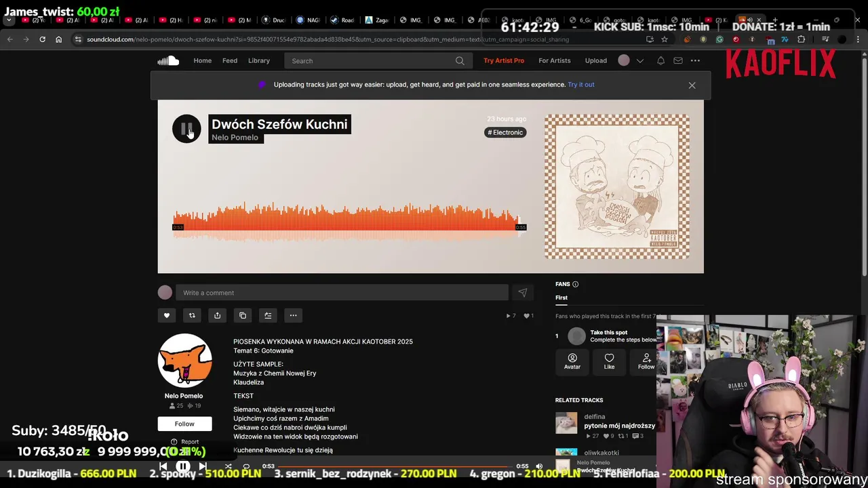Viewport: 868px width, 488px height.
Task: Open the Library tab
Action: tap(259, 61)
